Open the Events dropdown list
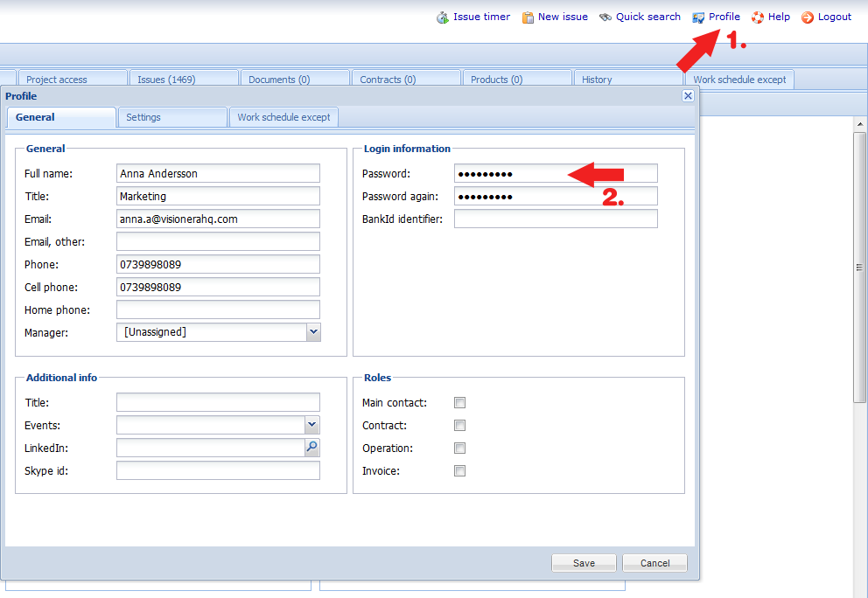This screenshot has height=598, width=868. coord(312,425)
